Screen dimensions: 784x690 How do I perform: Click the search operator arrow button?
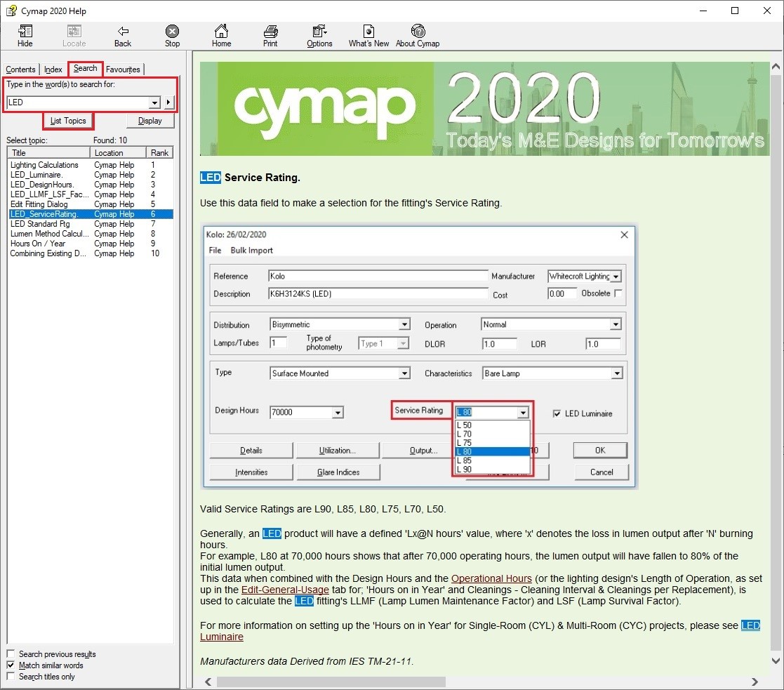pos(168,102)
